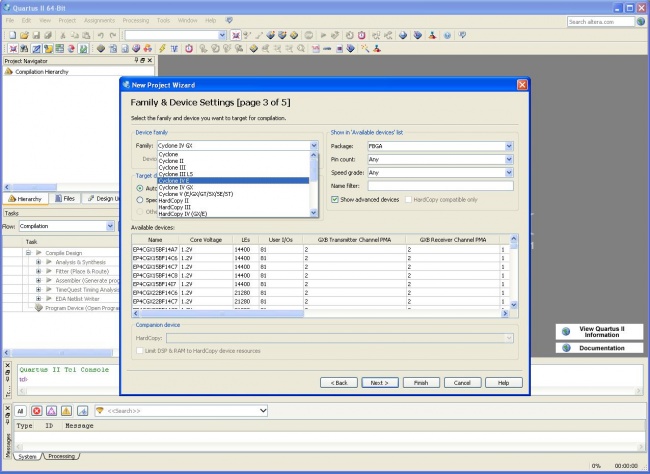Switch to the System messages tab
This screenshot has height=474, width=650.
tap(27, 456)
